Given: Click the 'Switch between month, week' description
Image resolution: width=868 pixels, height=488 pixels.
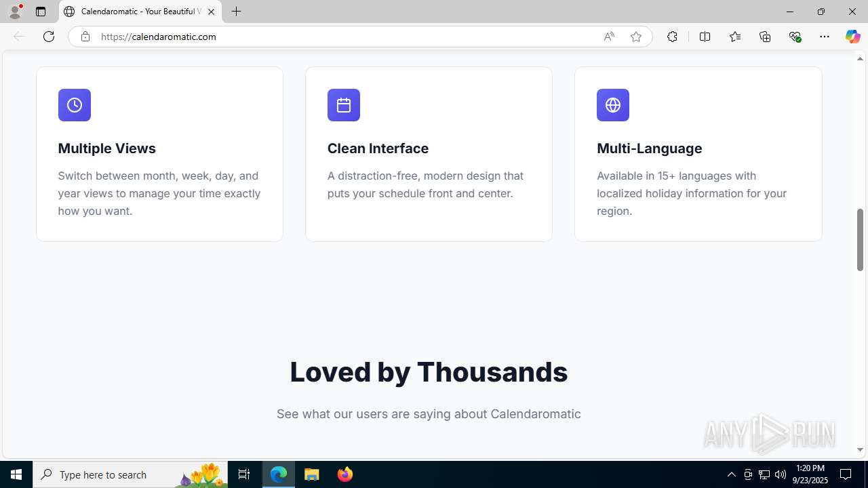Looking at the screenshot, I should 159,193.
